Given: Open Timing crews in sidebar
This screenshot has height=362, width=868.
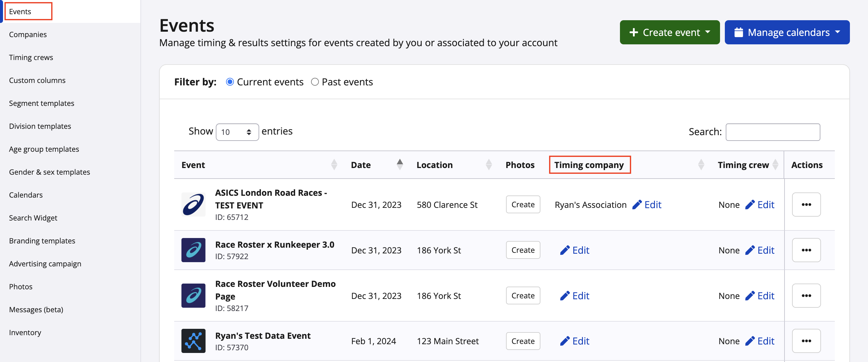Looking at the screenshot, I should [x=31, y=57].
